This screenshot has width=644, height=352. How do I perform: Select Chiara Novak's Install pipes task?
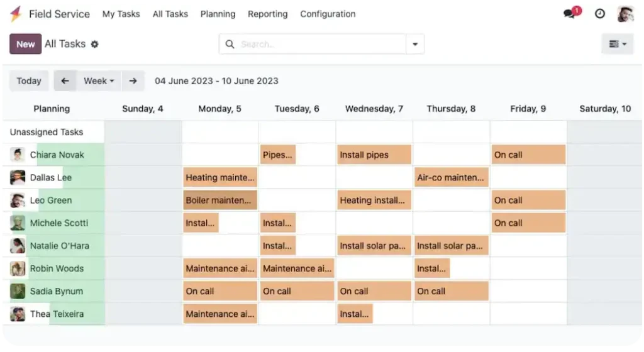click(374, 155)
